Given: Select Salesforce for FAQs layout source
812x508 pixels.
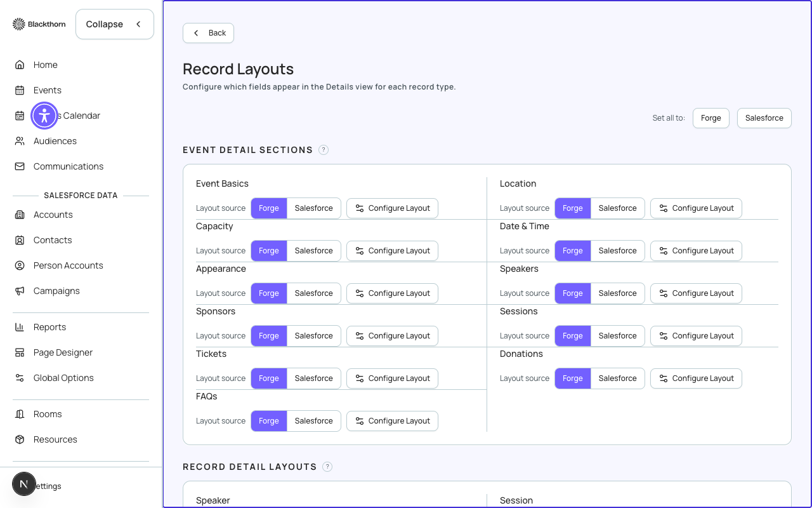Looking at the screenshot, I should 314,421.
